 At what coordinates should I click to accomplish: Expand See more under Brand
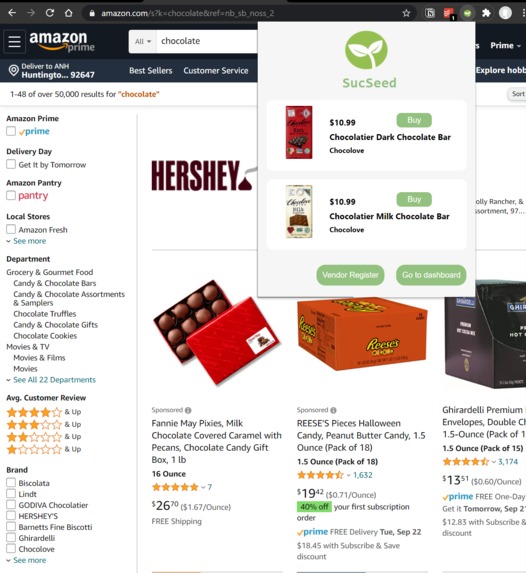coord(30,560)
